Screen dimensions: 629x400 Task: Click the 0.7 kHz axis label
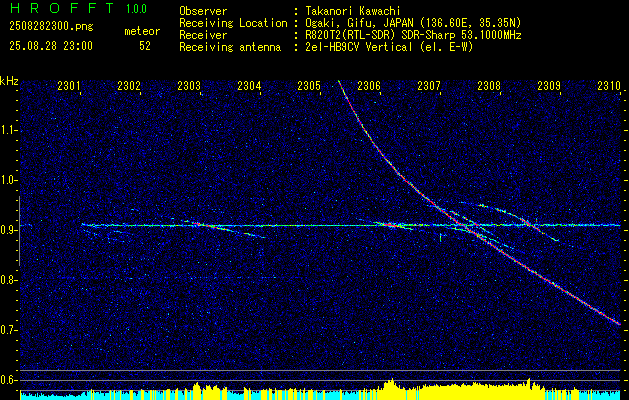point(8,330)
